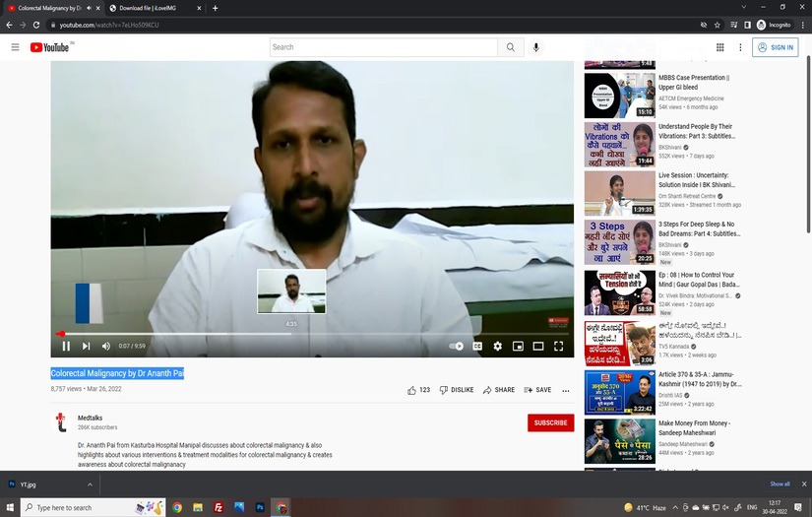
Task: Pause the video playback
Action: tap(66, 346)
